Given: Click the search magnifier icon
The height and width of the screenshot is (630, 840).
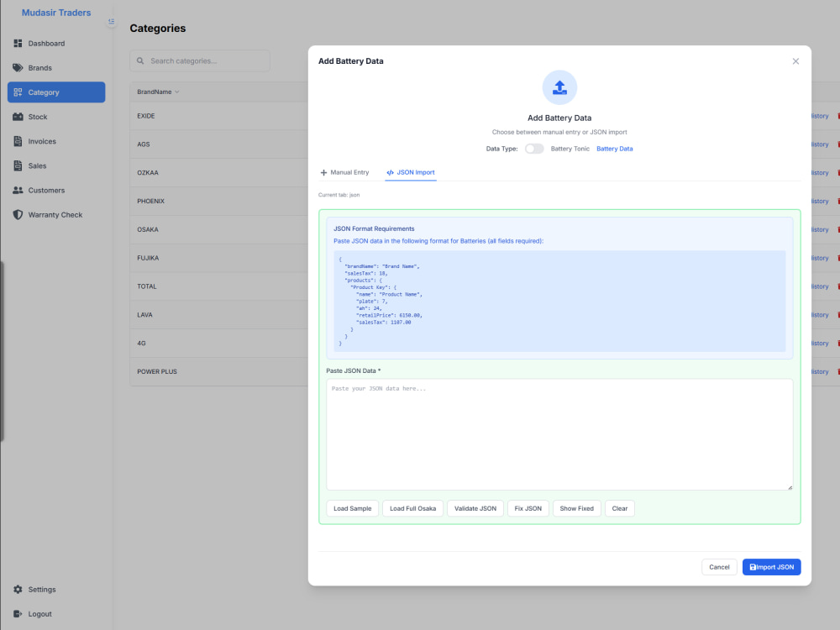Looking at the screenshot, I should coord(140,61).
